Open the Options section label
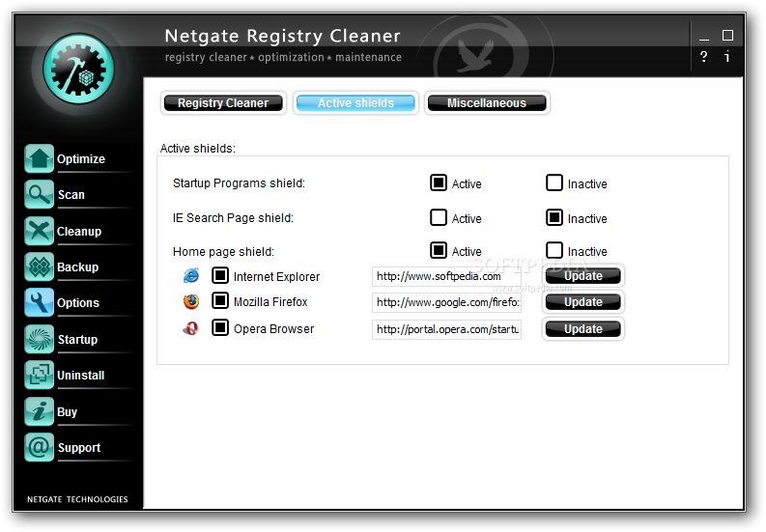766x532 pixels. (x=78, y=303)
